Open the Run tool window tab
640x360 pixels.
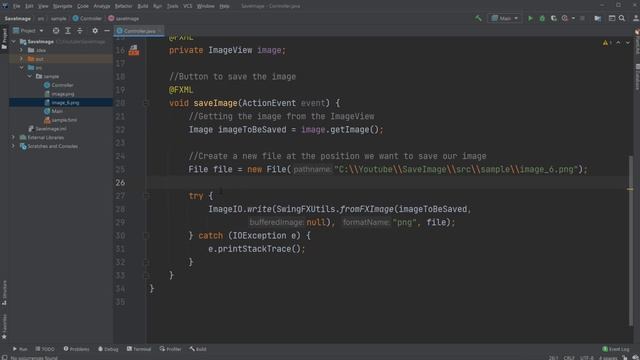coord(20,349)
